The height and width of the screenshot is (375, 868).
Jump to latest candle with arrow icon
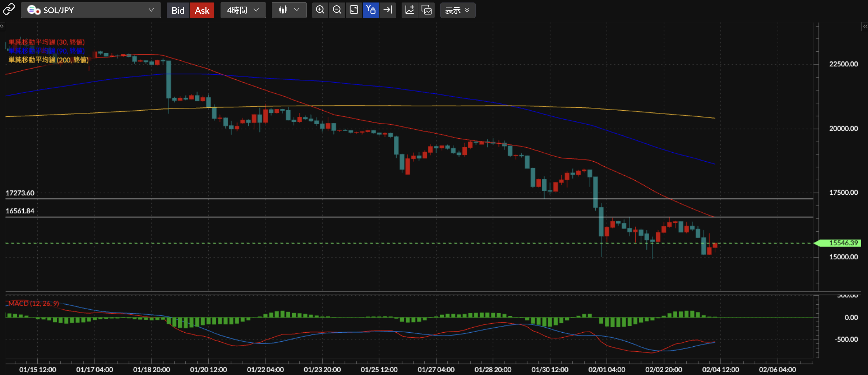388,10
